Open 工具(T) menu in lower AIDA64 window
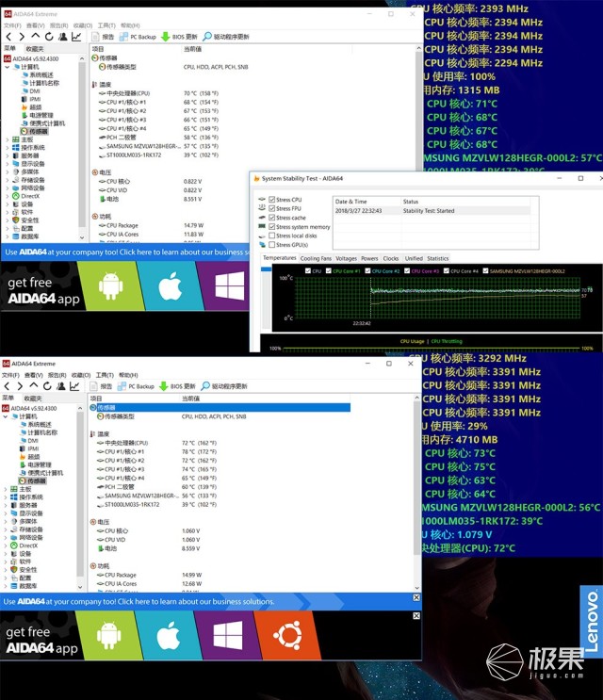Viewport: 603px width, 700px height. click(106, 375)
